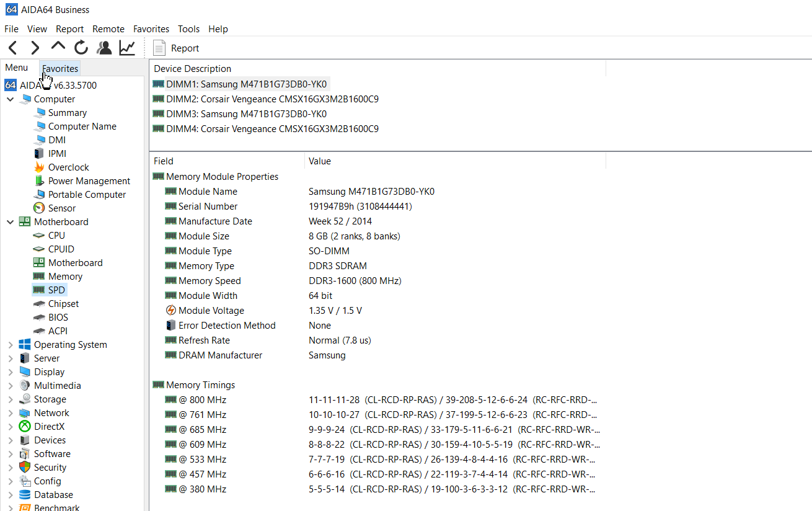The image size is (812, 511).
Task: Click the up-level arrow toolbar icon
Action: tap(58, 45)
